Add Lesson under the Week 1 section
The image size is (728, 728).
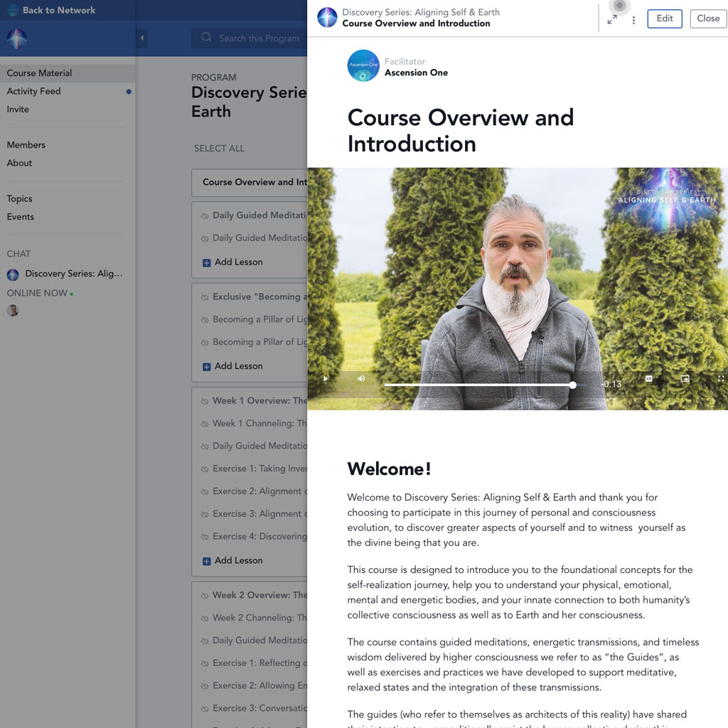pyautogui.click(x=232, y=561)
